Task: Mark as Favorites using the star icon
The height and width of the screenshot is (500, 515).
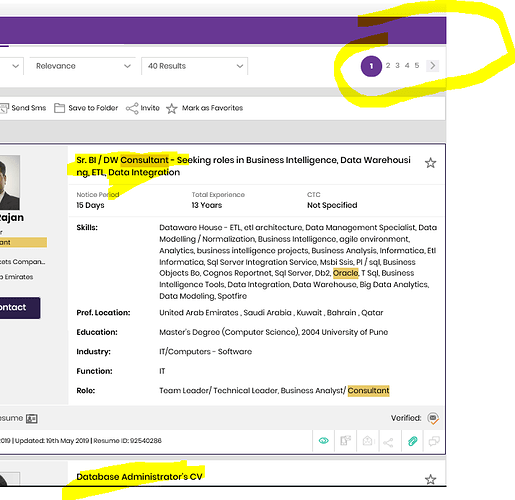Action: 172,108
